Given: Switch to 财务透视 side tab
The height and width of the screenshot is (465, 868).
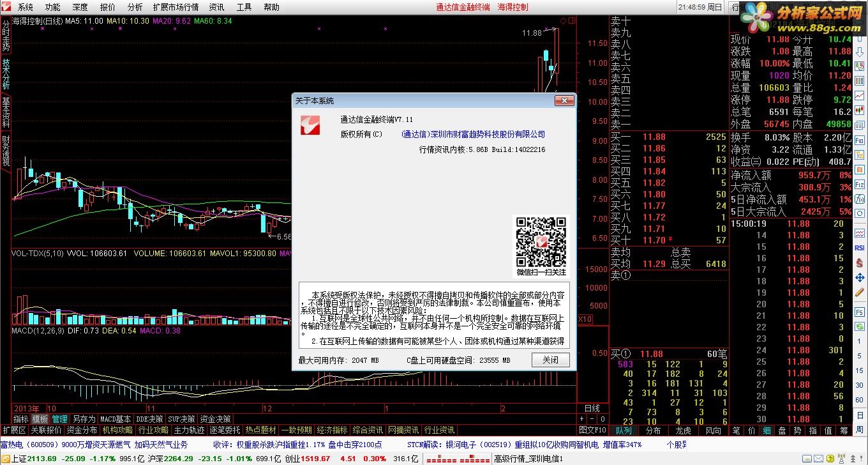Looking at the screenshot, I should coord(6,151).
